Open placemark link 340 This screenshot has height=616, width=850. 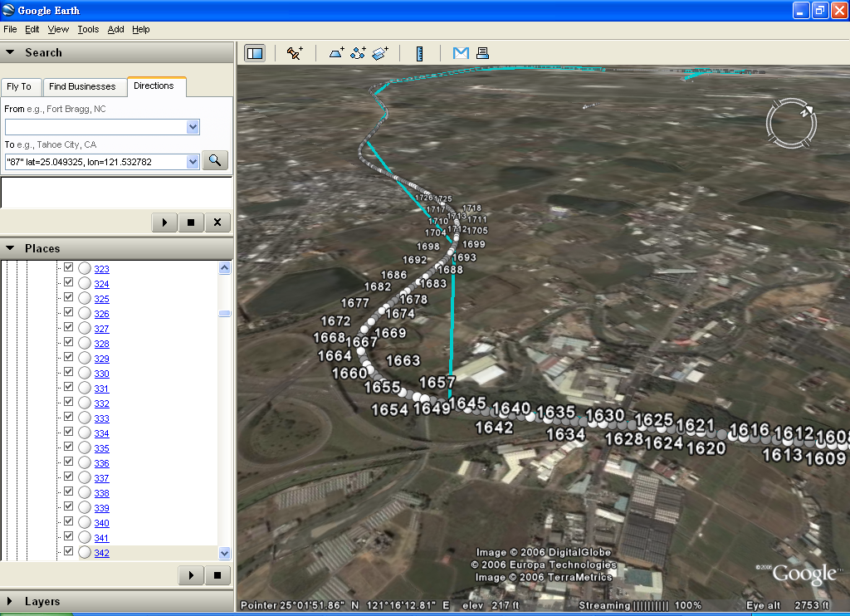(101, 523)
